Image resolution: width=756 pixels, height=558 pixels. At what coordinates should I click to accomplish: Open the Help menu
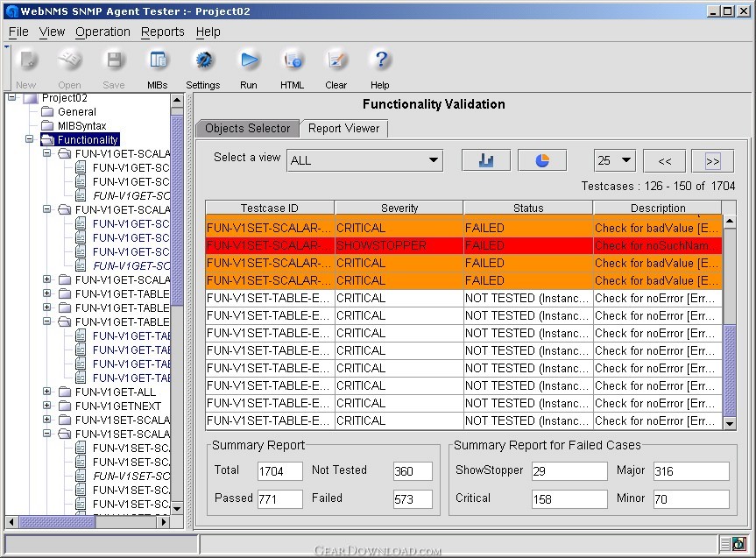pyautogui.click(x=208, y=32)
